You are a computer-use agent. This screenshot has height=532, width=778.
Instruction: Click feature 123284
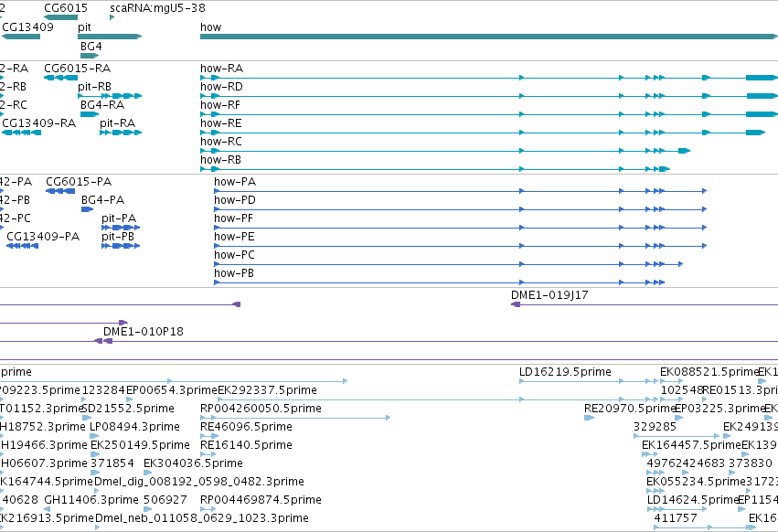coord(84,399)
